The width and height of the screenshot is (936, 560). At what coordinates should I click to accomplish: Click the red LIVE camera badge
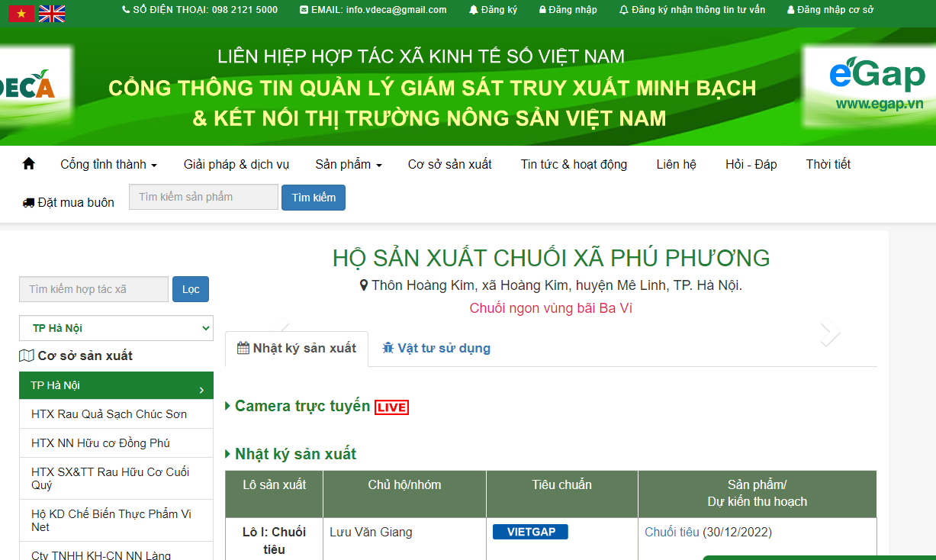391,407
